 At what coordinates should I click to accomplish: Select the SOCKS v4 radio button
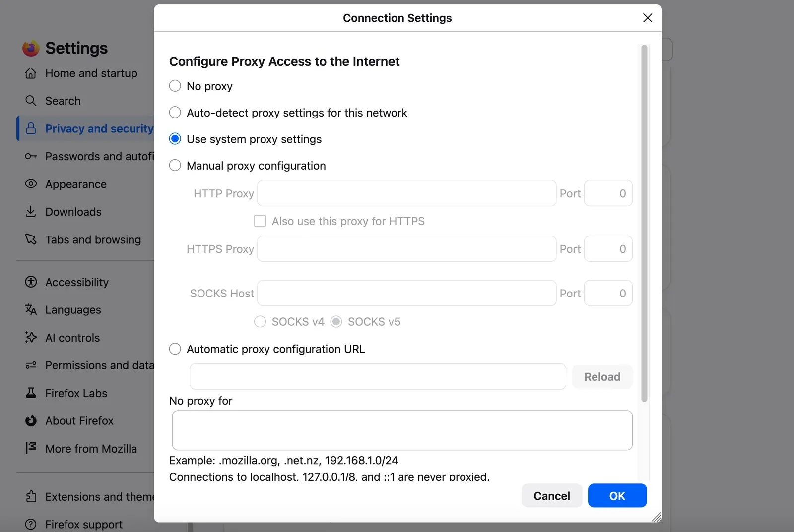click(x=260, y=322)
